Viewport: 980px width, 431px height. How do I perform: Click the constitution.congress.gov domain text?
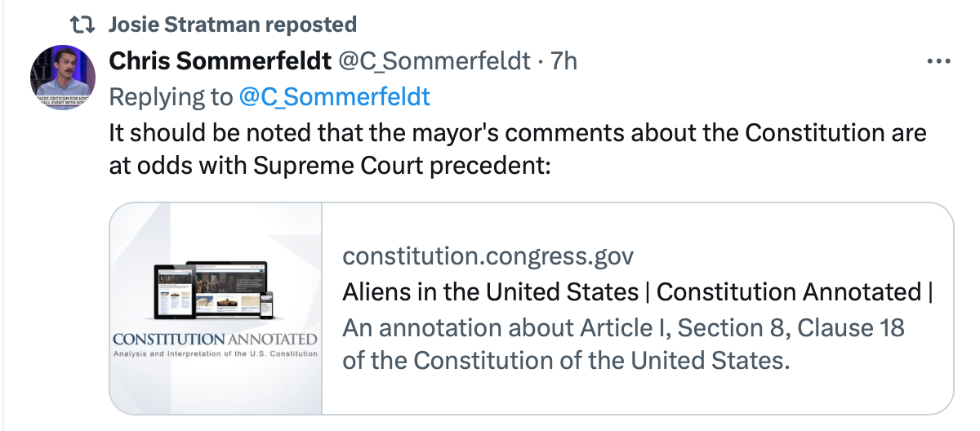click(x=488, y=256)
